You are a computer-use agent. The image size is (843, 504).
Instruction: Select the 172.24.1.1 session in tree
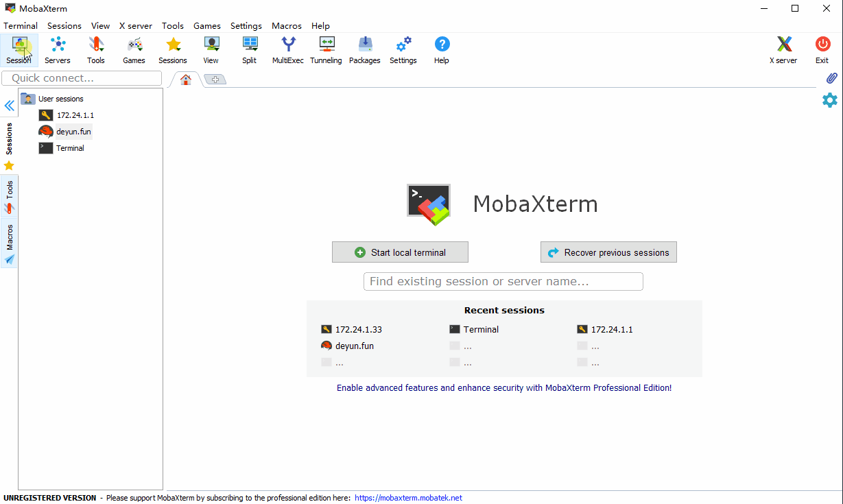67,115
